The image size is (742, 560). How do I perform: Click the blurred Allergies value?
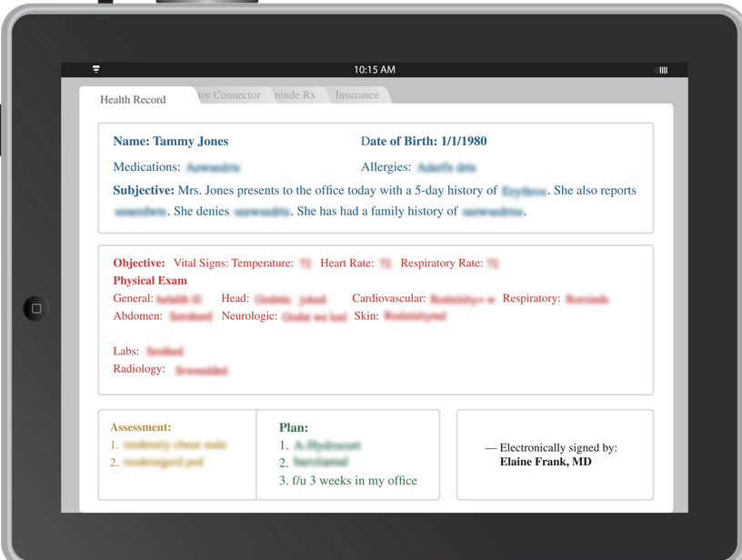[x=446, y=167]
